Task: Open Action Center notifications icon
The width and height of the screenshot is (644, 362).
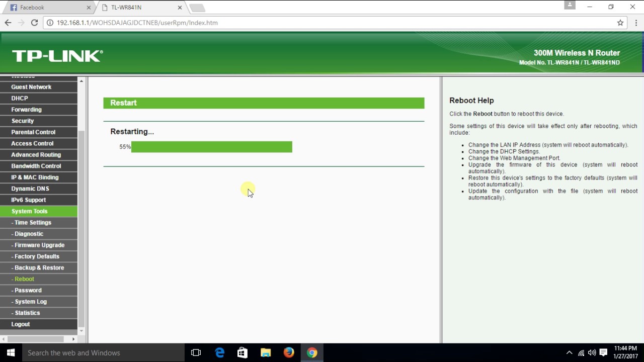Action: click(604, 353)
